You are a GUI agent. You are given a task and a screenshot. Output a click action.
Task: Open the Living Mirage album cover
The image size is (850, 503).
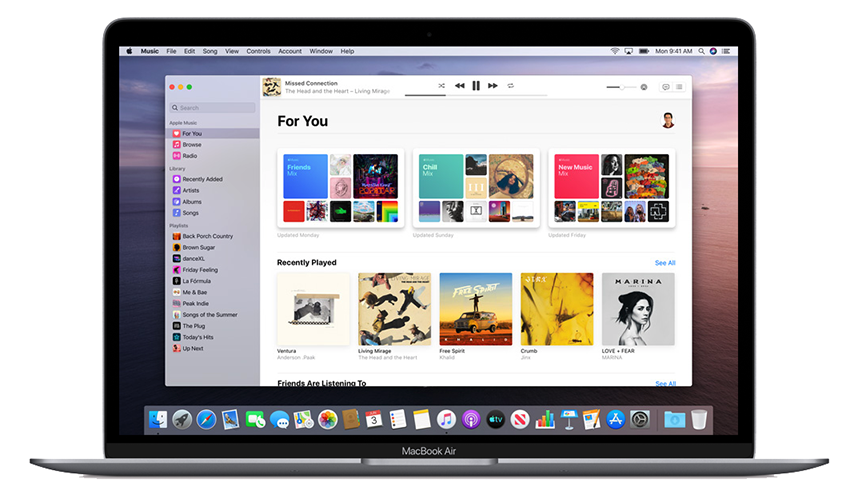coord(395,309)
